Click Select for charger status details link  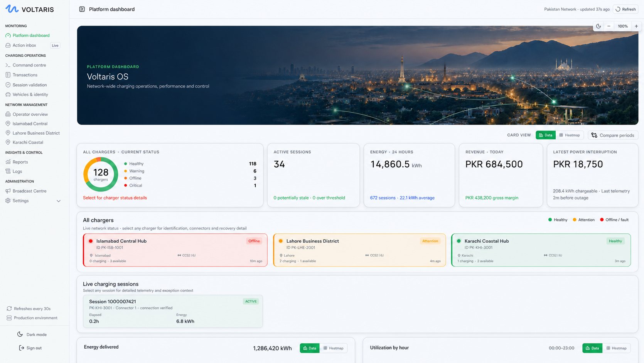[115, 198]
